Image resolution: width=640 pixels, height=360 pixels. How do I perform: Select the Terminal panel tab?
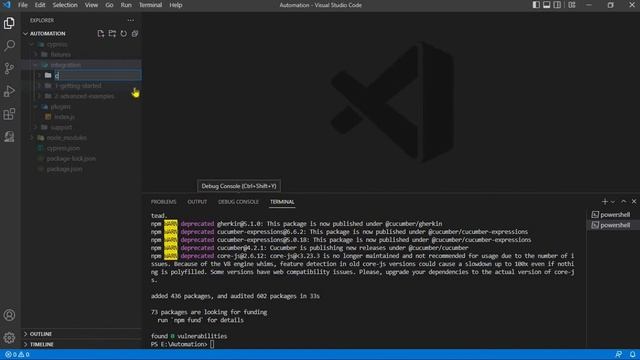pyautogui.click(x=282, y=202)
